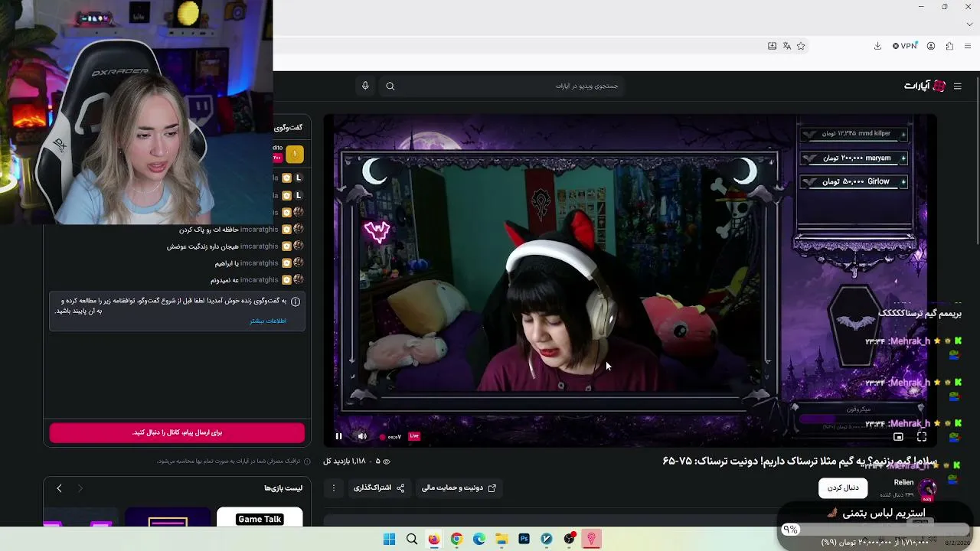The image size is (980, 551).
Task: Click the info icon in chat welcome notice
Action: pyautogui.click(x=296, y=302)
